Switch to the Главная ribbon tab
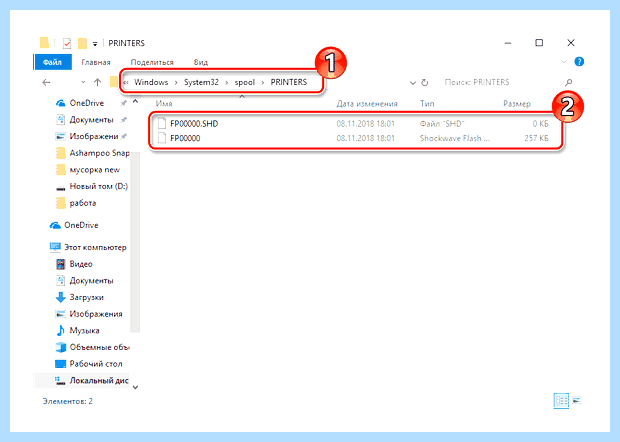Viewport: 620px width, 442px height. (x=96, y=62)
